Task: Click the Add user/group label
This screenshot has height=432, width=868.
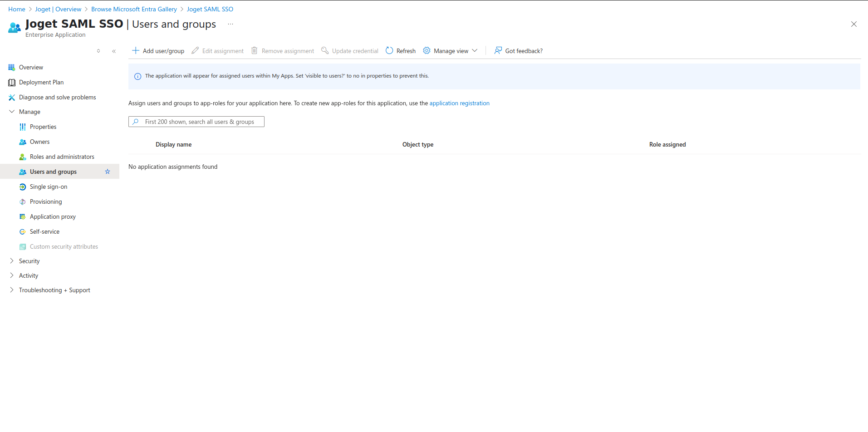Action: pyautogui.click(x=163, y=51)
